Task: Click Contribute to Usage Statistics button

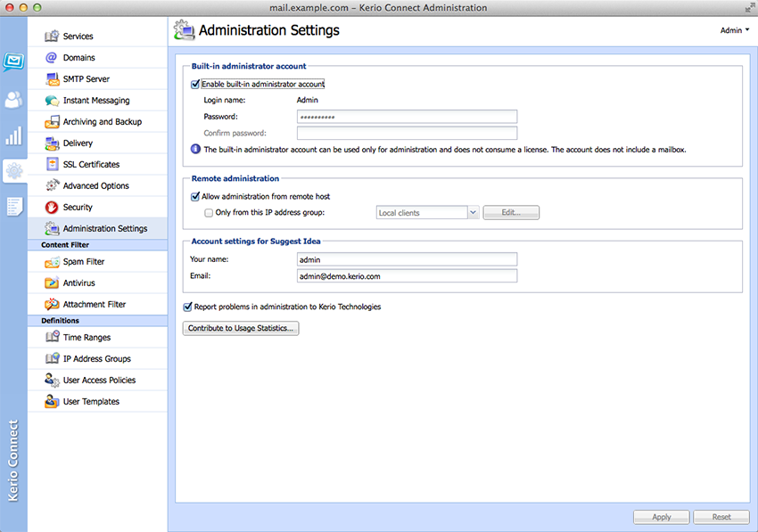Action: point(241,328)
